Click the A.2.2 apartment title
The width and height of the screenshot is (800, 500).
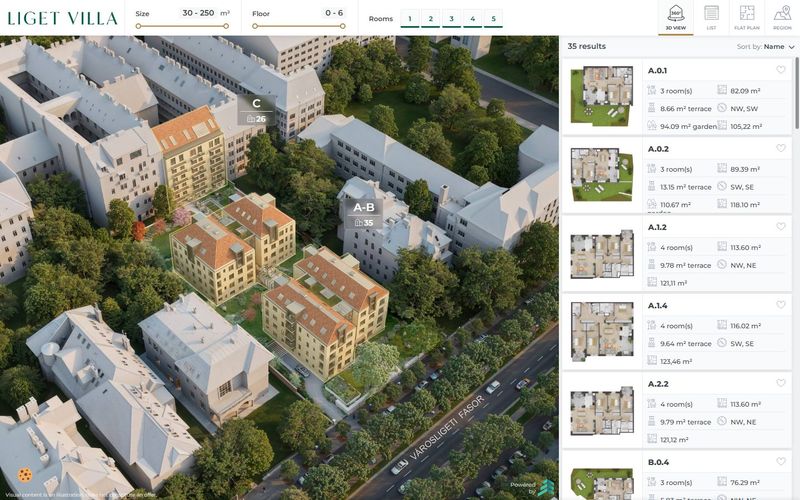coord(658,384)
